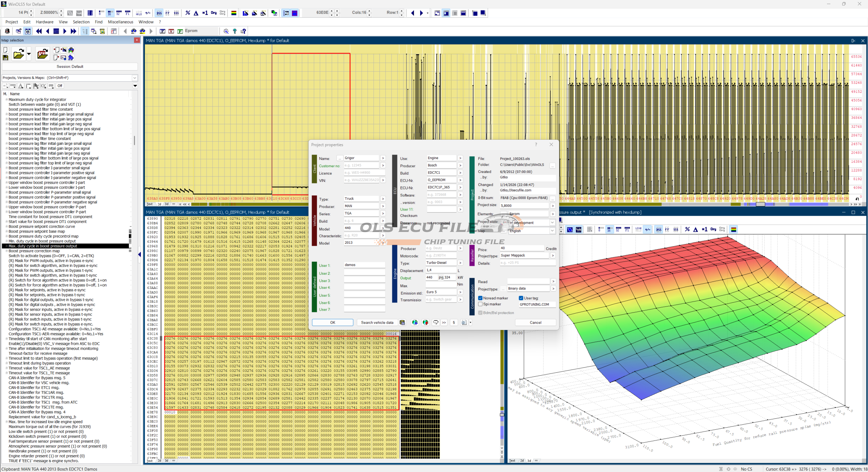Click the blue question mark help icon
Image resolution: width=868 pixels, height=472 pixels.
tap(235, 31)
